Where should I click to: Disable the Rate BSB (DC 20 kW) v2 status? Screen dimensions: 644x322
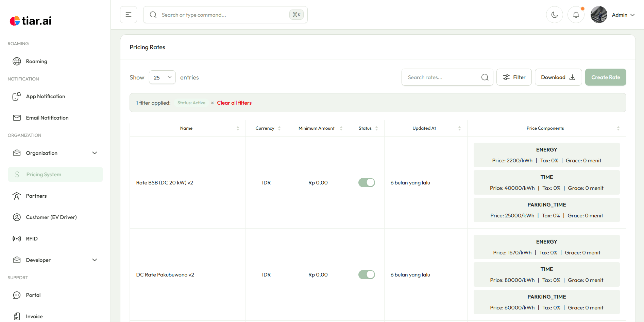click(367, 183)
